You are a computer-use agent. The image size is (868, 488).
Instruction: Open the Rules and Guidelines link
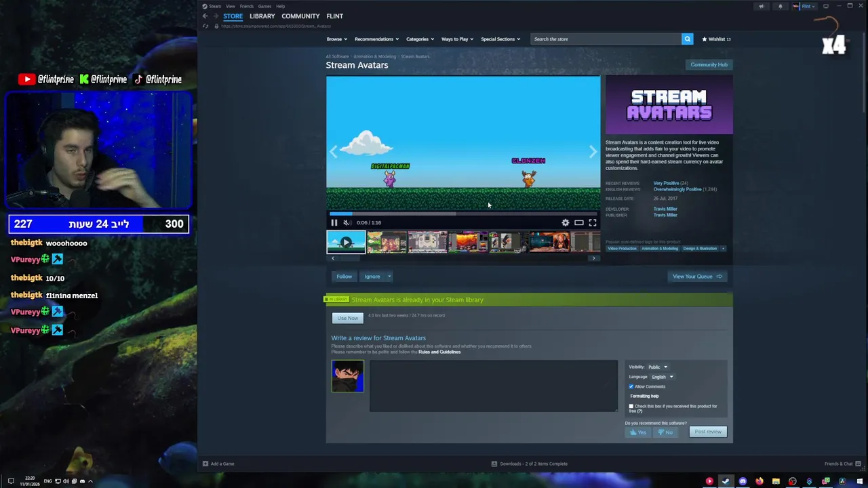pyautogui.click(x=439, y=352)
